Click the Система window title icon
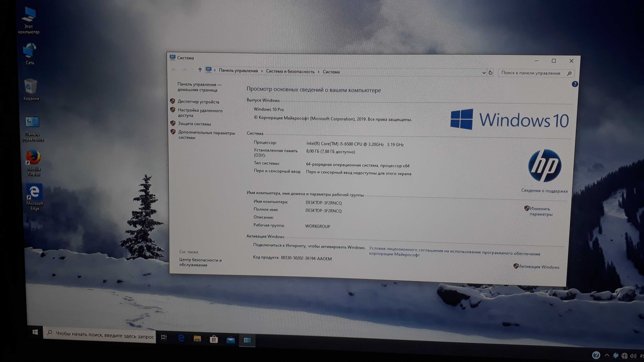The image size is (644, 362). click(173, 57)
